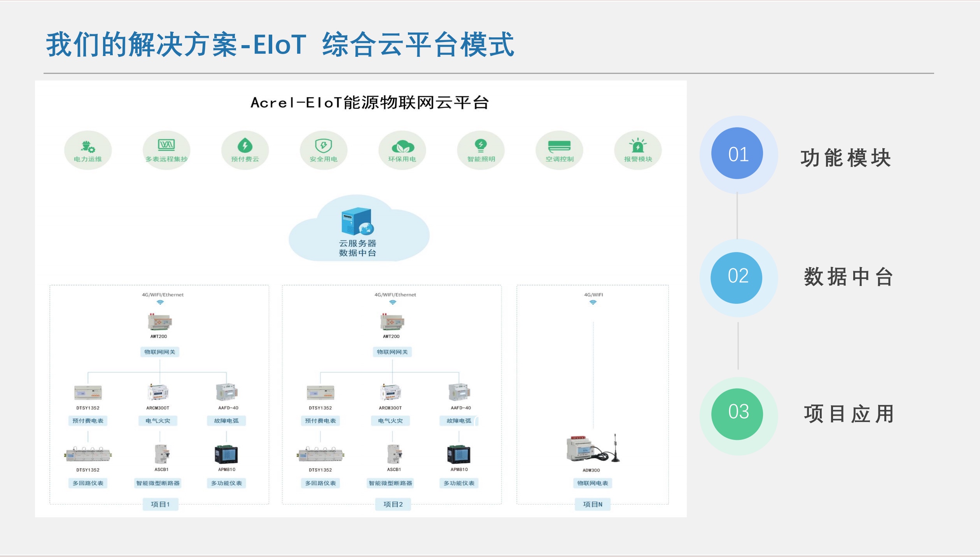The width and height of the screenshot is (980, 557).
Task: Click the AAFD-40 device image in 项目1
Action: point(227,392)
